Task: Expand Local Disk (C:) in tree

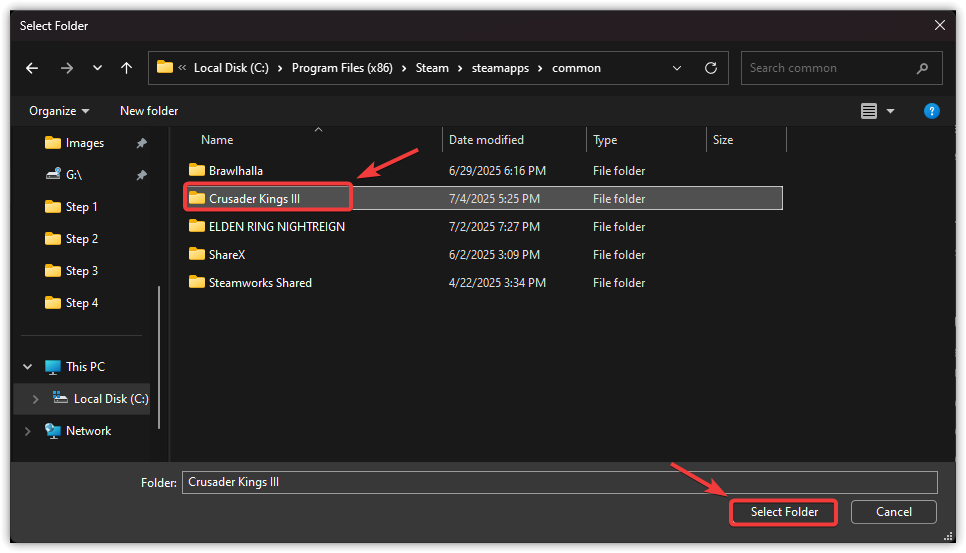Action: pyautogui.click(x=37, y=399)
